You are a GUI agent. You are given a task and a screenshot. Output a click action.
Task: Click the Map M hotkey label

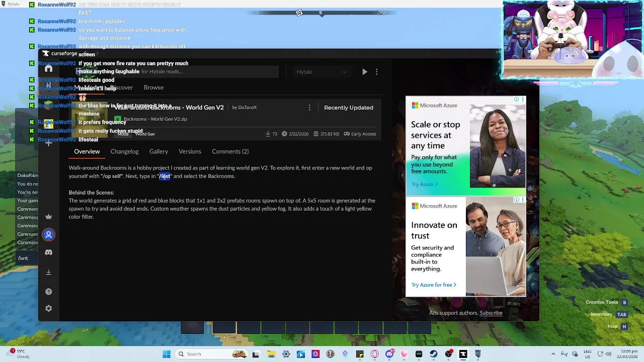point(617,326)
